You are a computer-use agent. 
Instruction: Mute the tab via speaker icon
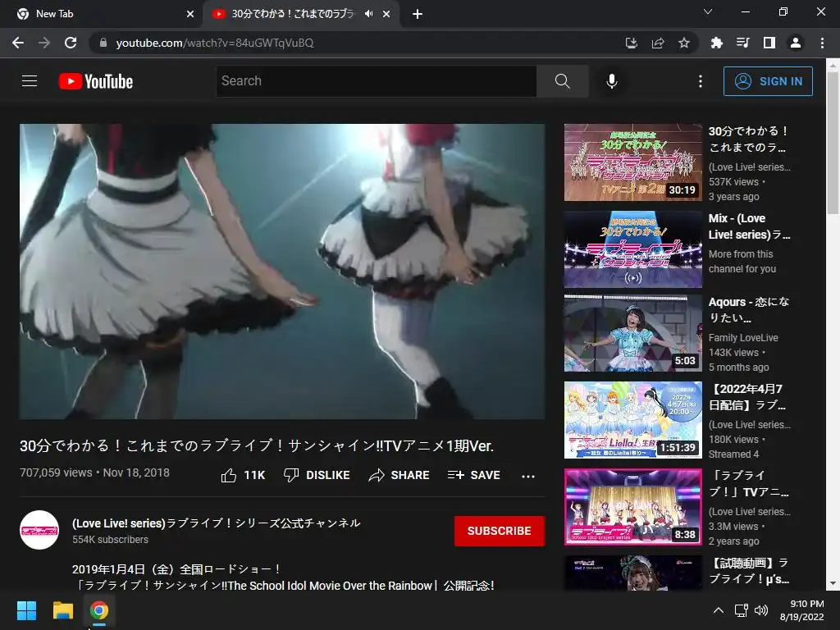[368, 14]
